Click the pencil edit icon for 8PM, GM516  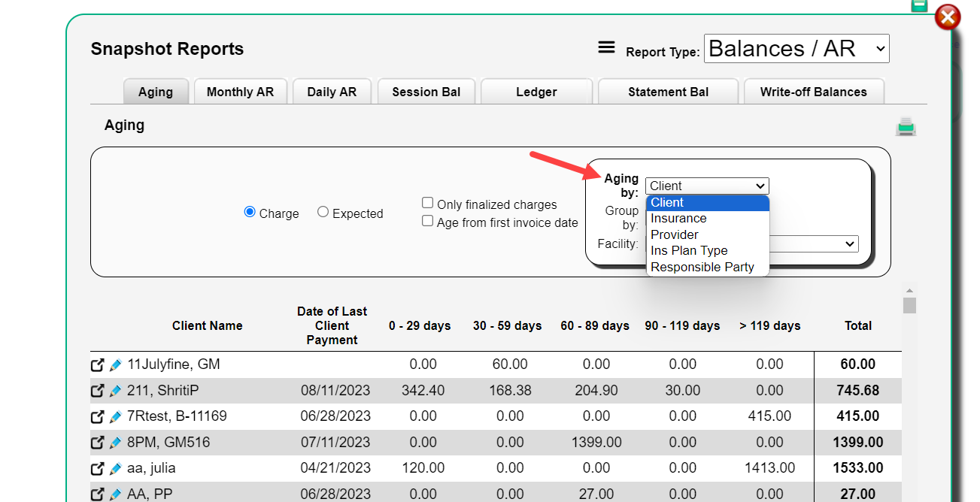click(x=114, y=443)
